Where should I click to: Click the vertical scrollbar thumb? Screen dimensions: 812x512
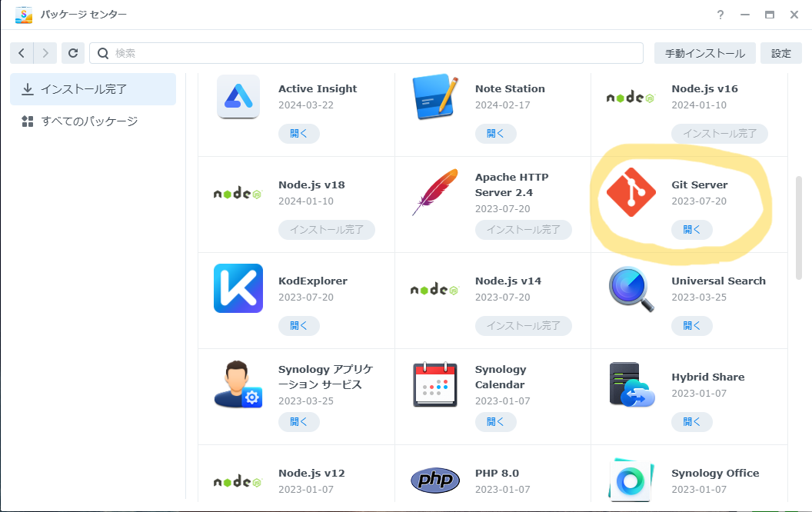[798, 228]
